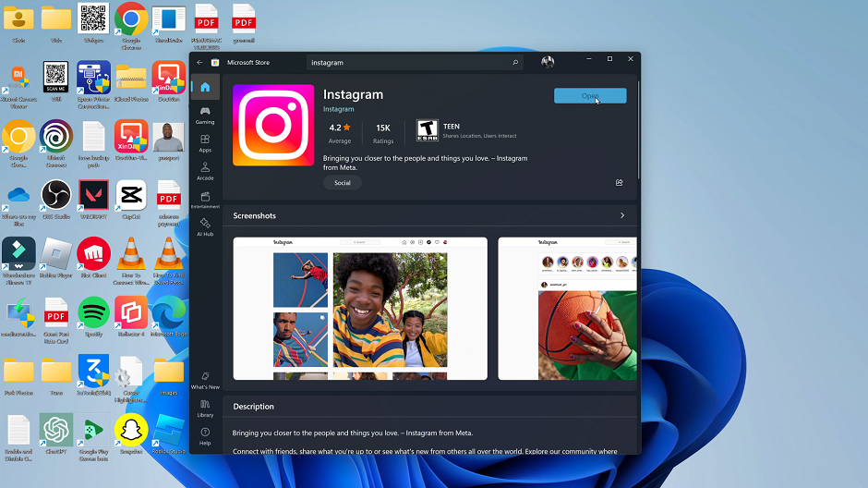Image resolution: width=868 pixels, height=488 pixels.
Task: Select the Social category tag
Action: 342,183
